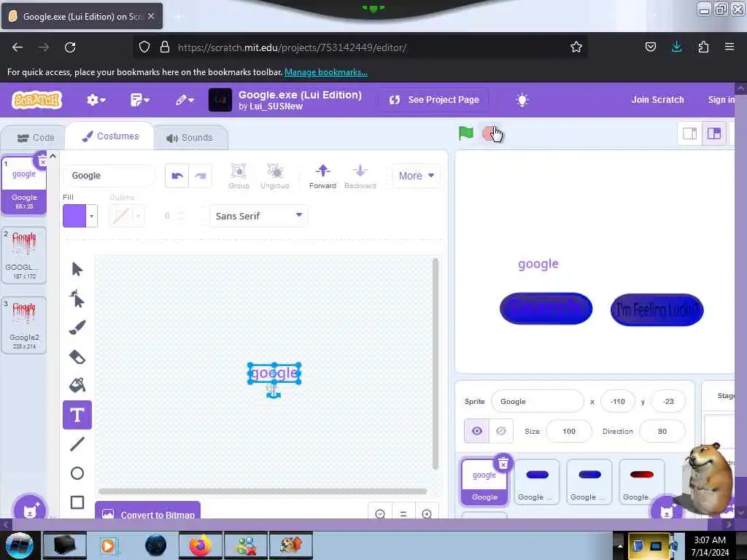Select the Eraser tool
This screenshot has width=747, height=560.
click(x=77, y=357)
